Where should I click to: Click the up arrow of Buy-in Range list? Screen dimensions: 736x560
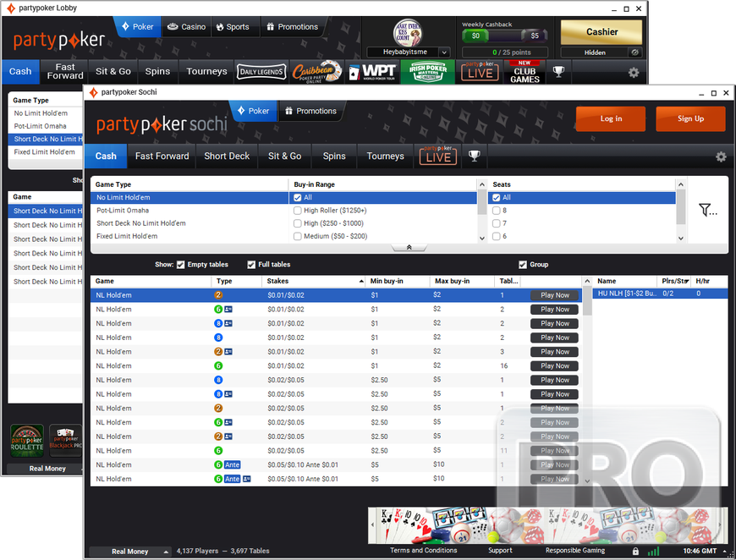click(482, 184)
